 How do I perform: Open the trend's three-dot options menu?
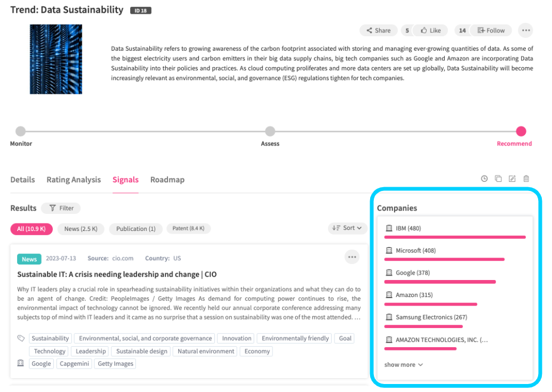point(526,30)
